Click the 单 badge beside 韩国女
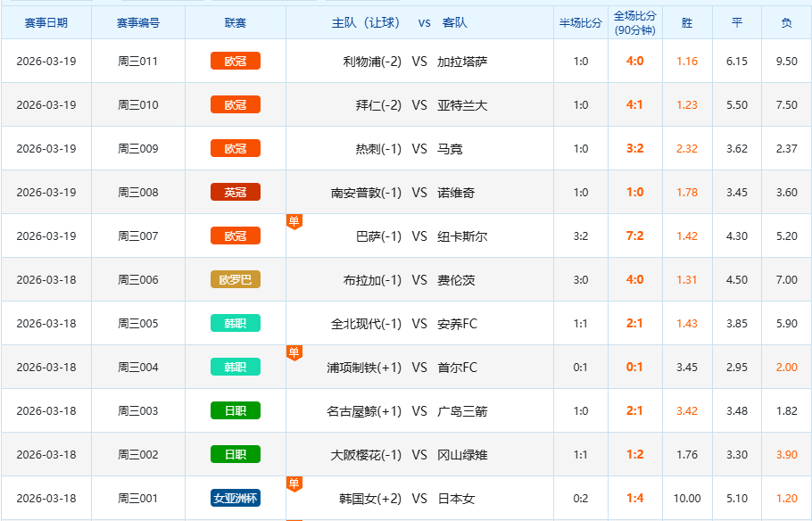This screenshot has width=812, height=521. [294, 484]
